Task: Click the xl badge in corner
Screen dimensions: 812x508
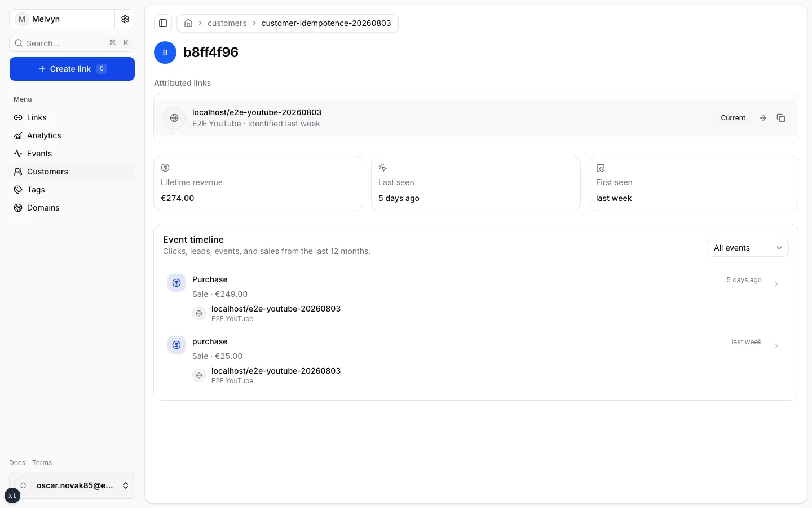Action: [12, 496]
